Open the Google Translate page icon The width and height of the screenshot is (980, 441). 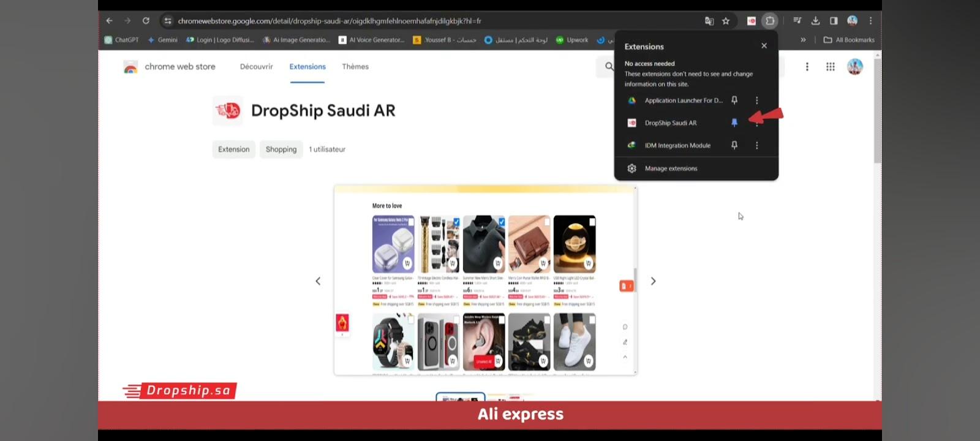[x=709, y=21]
